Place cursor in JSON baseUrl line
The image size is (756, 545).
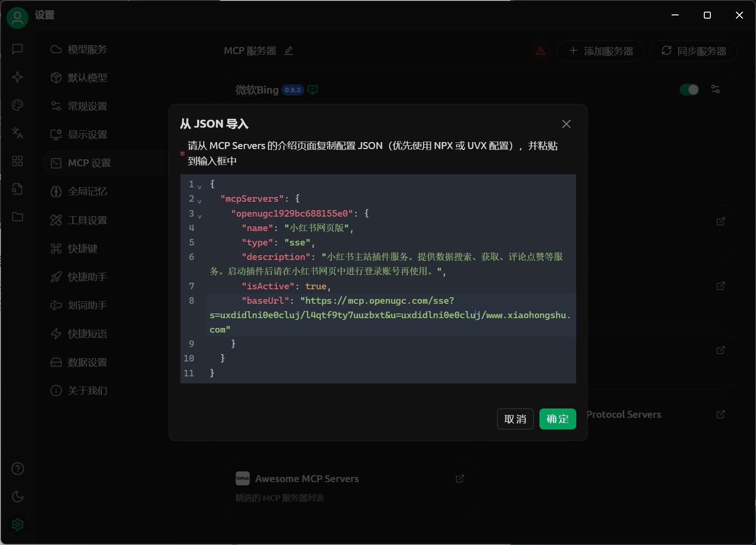[390, 315]
